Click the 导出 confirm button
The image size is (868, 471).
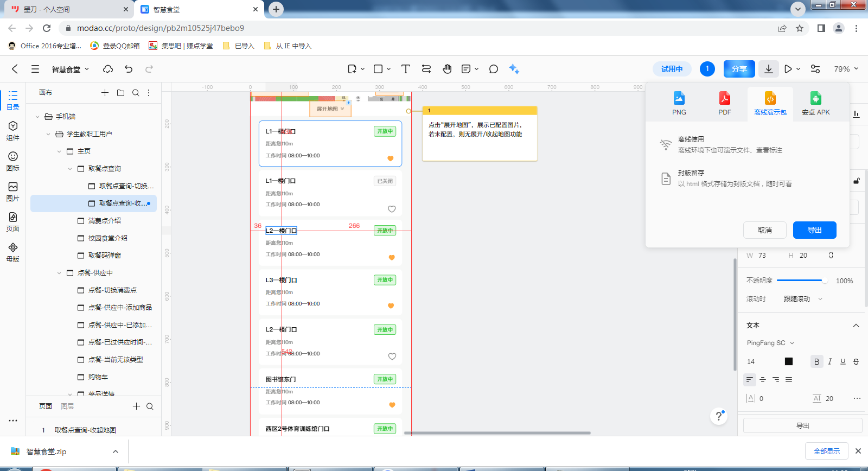coord(815,230)
